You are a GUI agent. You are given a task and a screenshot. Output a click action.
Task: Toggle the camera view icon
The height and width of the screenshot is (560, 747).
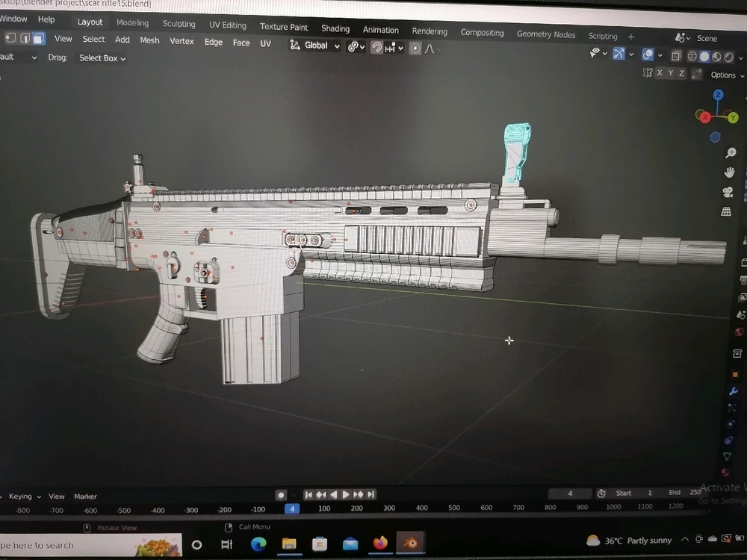(x=728, y=192)
